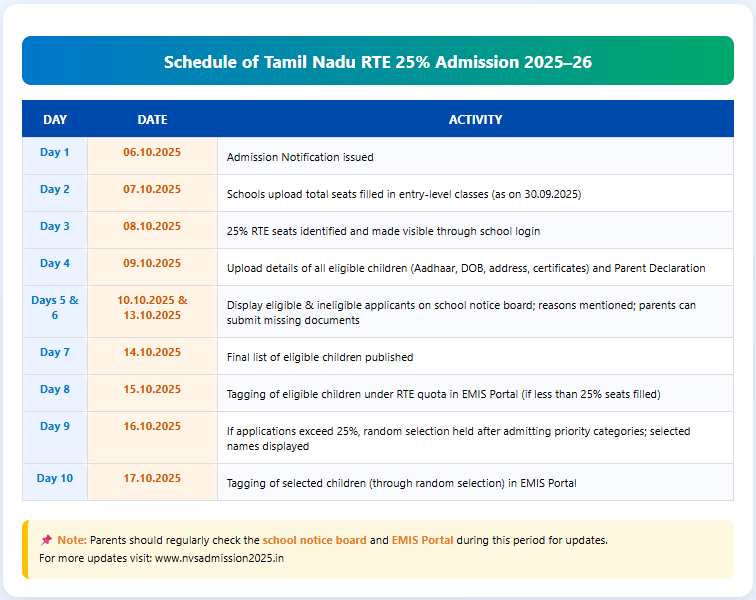This screenshot has height=600, width=756.
Task: Click the schedule title banner heading
Action: 378,61
